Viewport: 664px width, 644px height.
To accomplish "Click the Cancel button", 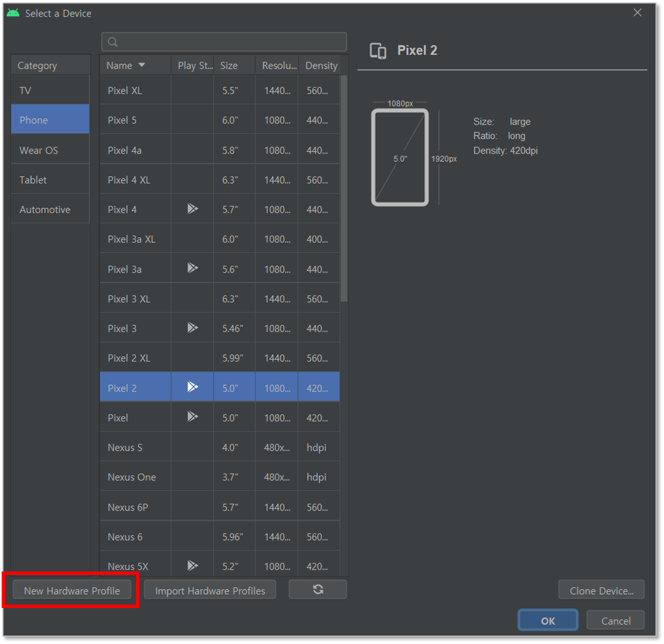I will pos(616,621).
